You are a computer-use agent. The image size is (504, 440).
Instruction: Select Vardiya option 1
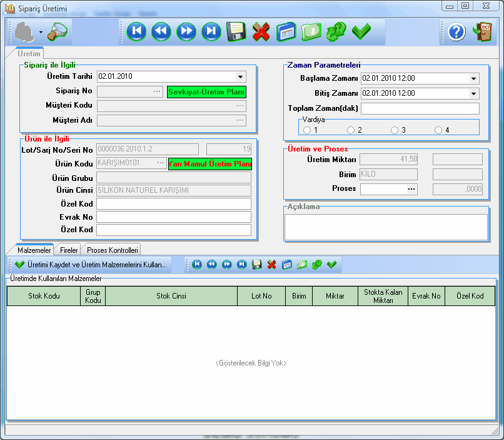[x=307, y=130]
